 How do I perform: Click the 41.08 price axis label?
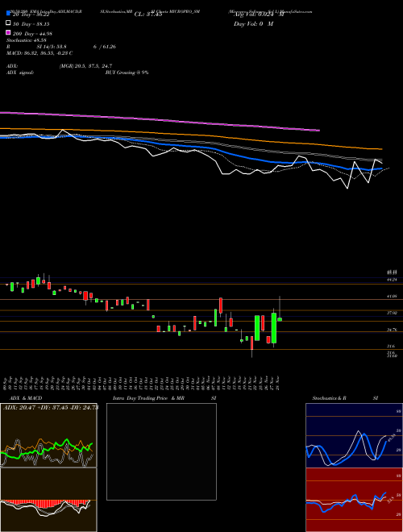[392, 296]
